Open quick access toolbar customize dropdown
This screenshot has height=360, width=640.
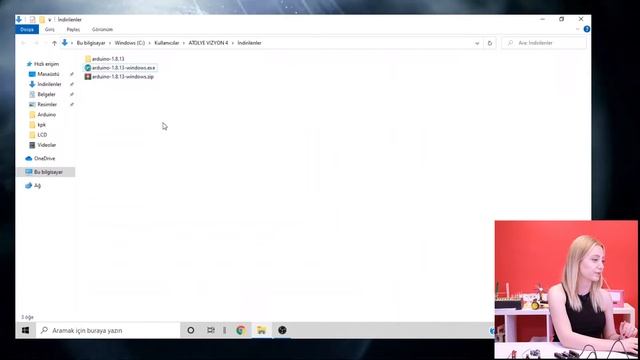tap(50, 20)
